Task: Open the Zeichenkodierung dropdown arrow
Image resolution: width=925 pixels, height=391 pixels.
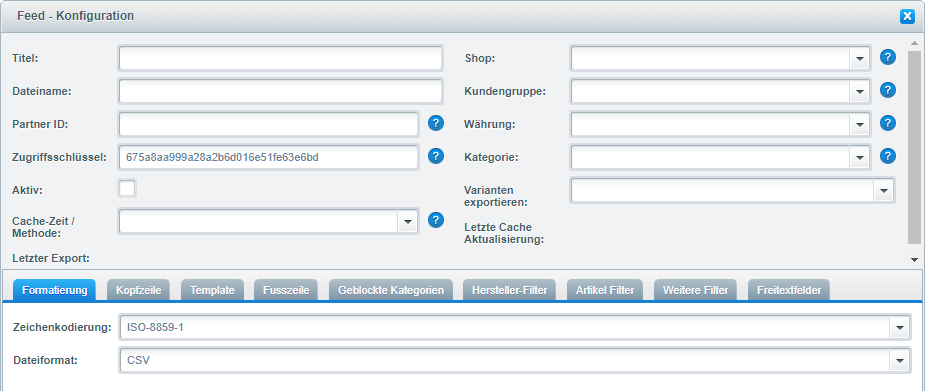Action: [899, 327]
